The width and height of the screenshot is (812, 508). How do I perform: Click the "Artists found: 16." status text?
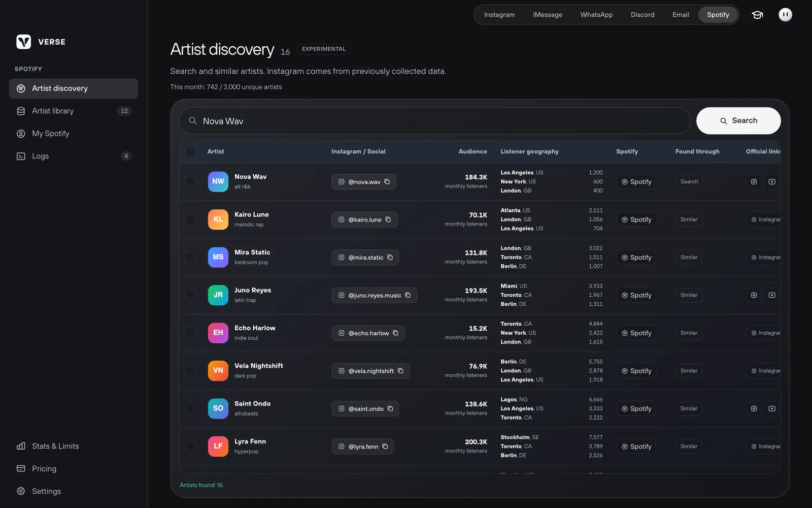pos(201,485)
